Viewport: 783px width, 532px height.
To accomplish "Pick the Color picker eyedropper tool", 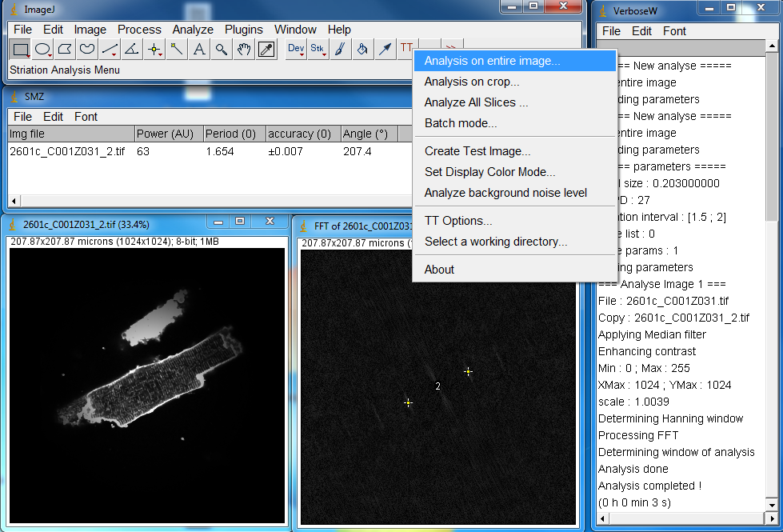I will coord(266,49).
